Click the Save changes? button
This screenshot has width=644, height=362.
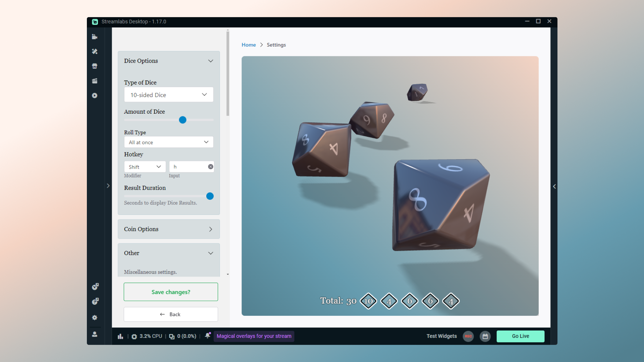click(171, 292)
